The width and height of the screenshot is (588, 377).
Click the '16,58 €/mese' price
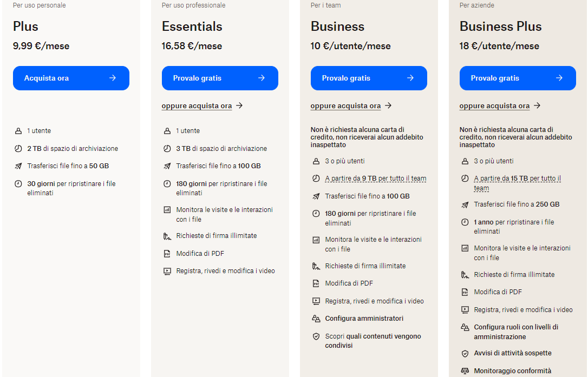pos(192,46)
